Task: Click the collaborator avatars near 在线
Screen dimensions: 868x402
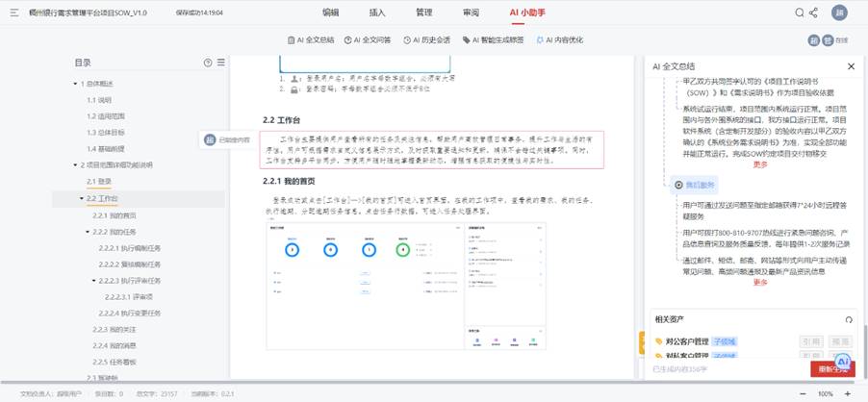Action: [x=821, y=40]
